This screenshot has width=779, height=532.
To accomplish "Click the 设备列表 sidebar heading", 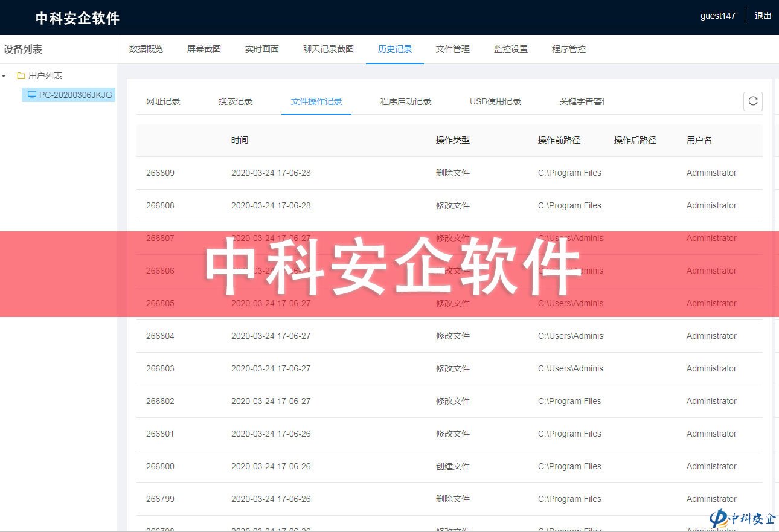I will [23, 50].
